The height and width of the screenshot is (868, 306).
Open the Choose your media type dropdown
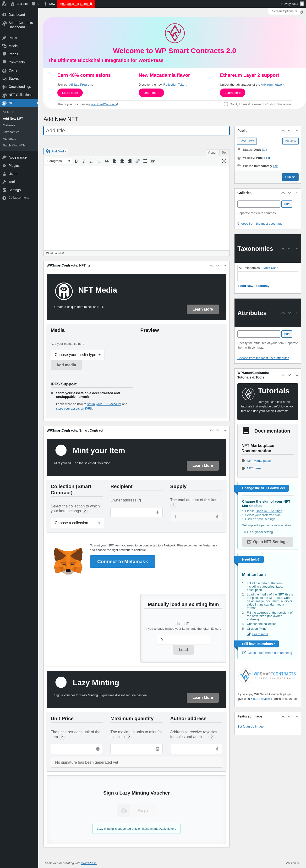[x=77, y=355]
